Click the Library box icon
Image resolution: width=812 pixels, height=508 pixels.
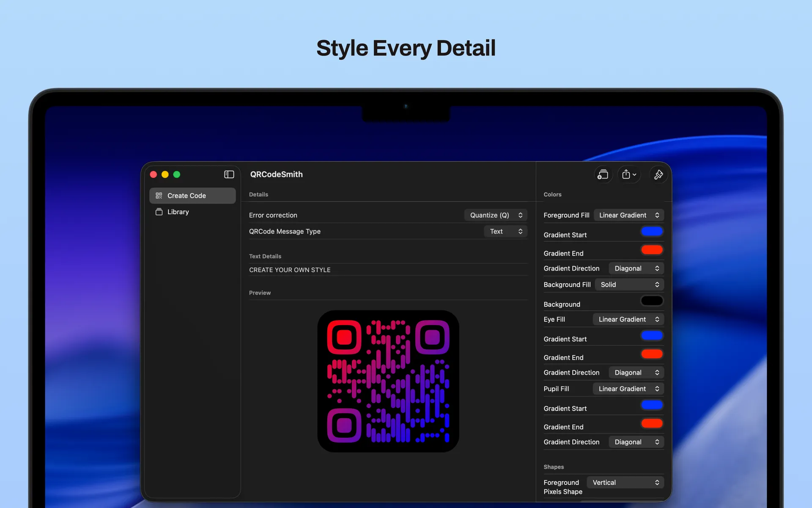tap(159, 212)
